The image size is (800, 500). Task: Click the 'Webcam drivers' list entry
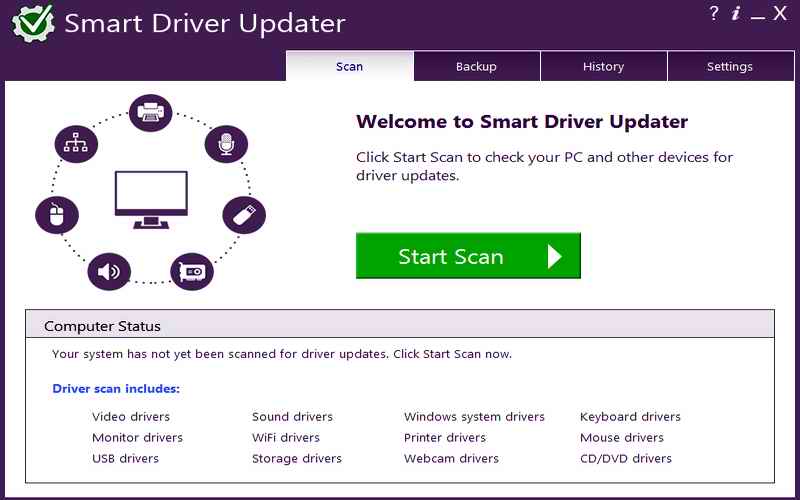[x=451, y=459]
